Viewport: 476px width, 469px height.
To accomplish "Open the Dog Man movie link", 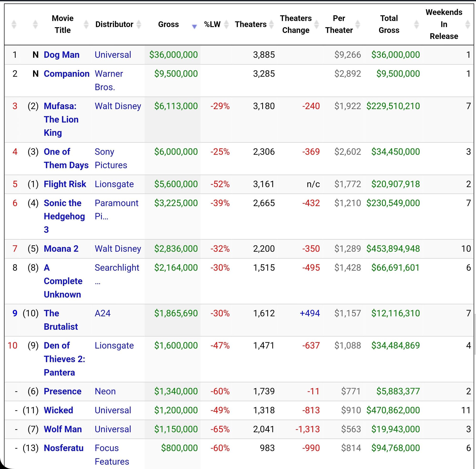I will (x=62, y=55).
